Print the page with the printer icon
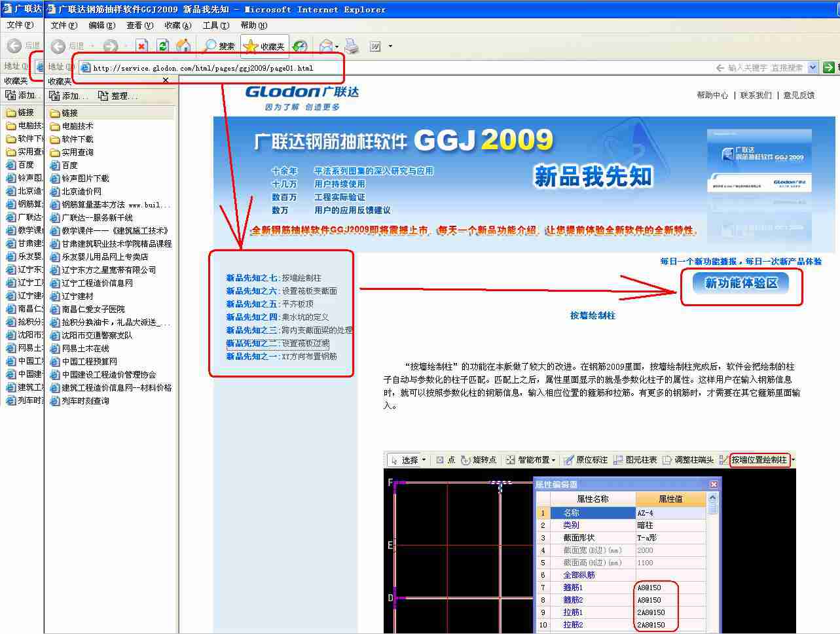Screen dimensions: 840x634 click(352, 46)
